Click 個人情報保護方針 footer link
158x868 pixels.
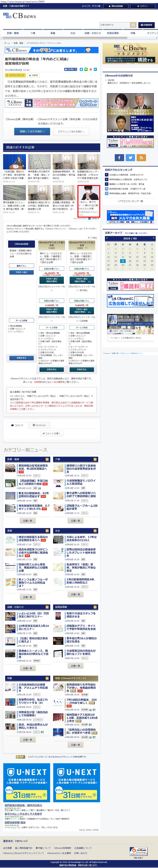24,848
